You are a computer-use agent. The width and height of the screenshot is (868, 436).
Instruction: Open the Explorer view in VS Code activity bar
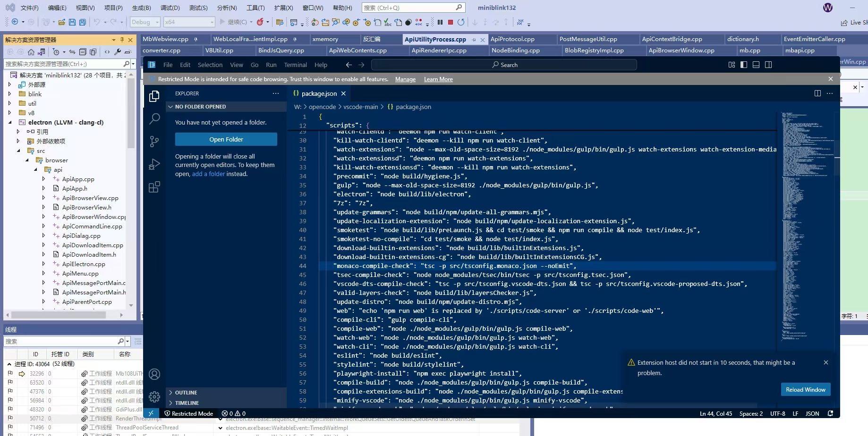click(154, 96)
